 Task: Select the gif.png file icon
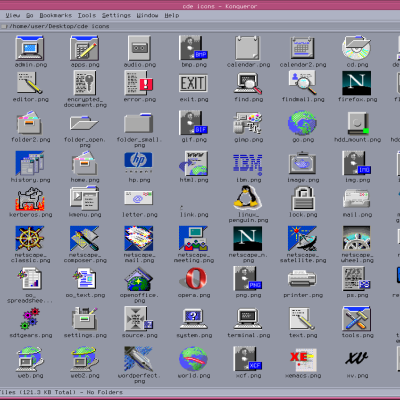pyautogui.click(x=193, y=123)
